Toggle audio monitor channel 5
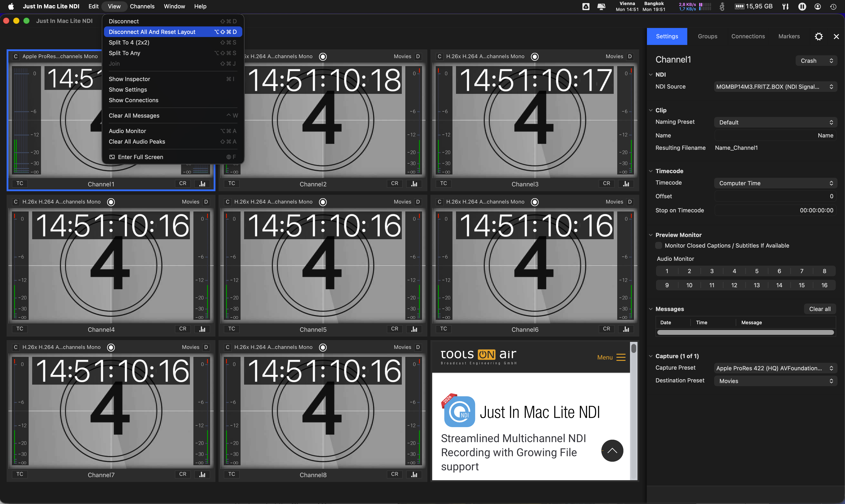The image size is (845, 504). (757, 271)
